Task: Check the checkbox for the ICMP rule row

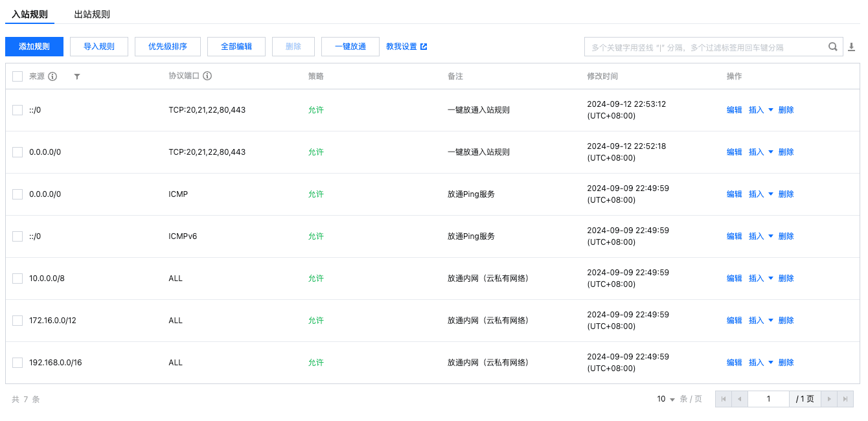Action: click(17, 194)
